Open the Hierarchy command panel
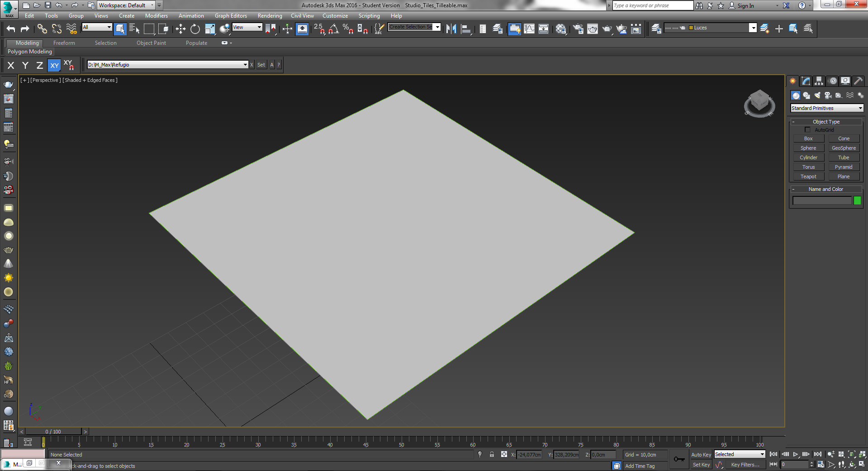 [819, 81]
